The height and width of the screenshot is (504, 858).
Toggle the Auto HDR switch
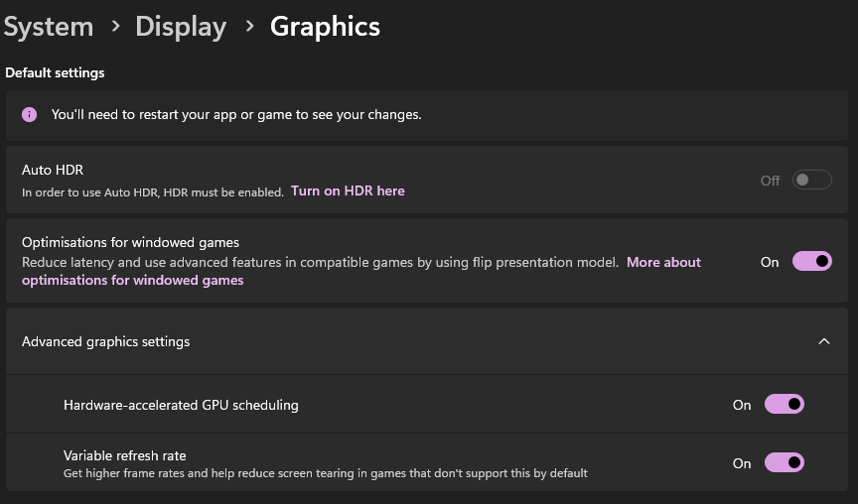click(x=811, y=181)
